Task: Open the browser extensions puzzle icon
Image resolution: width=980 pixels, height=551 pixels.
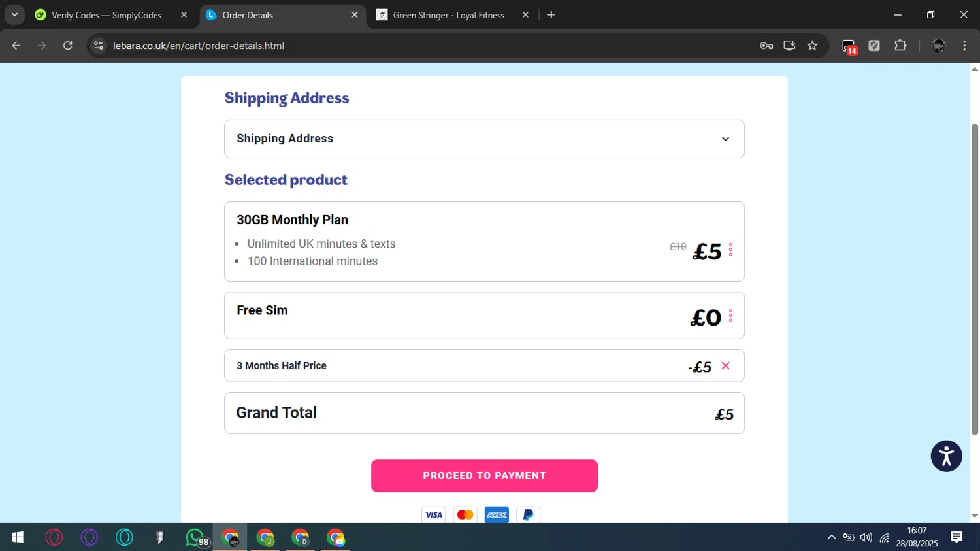Action: tap(900, 46)
